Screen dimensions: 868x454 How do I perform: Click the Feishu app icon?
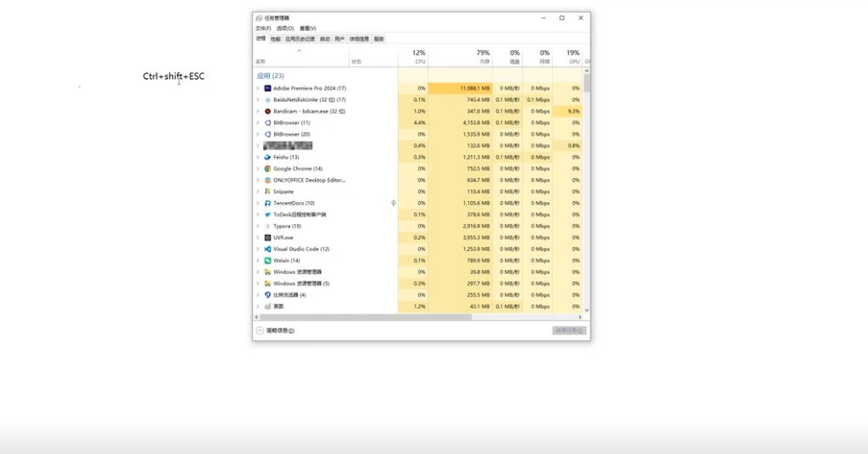pyautogui.click(x=267, y=157)
